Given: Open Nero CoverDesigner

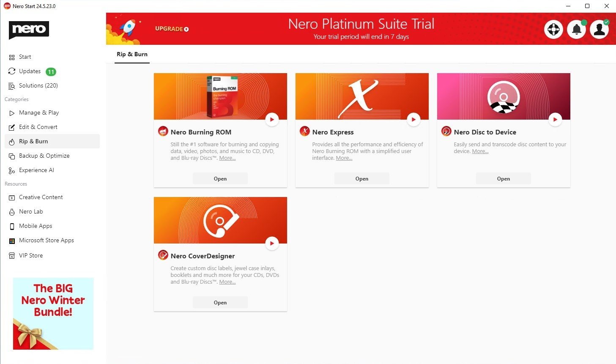Looking at the screenshot, I should tap(220, 303).
